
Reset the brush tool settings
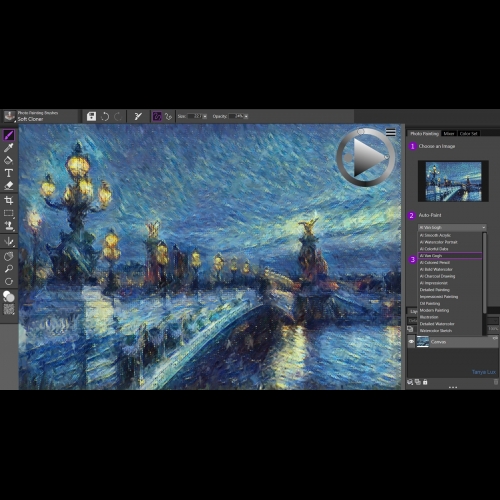click(x=138, y=116)
